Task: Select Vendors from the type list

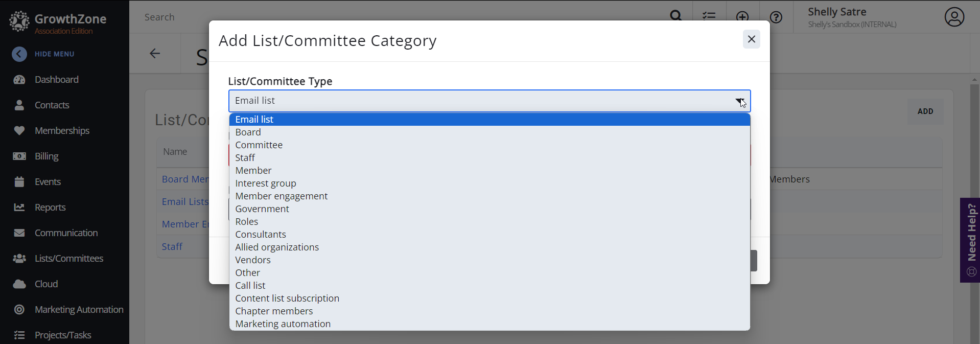Action: click(252, 260)
